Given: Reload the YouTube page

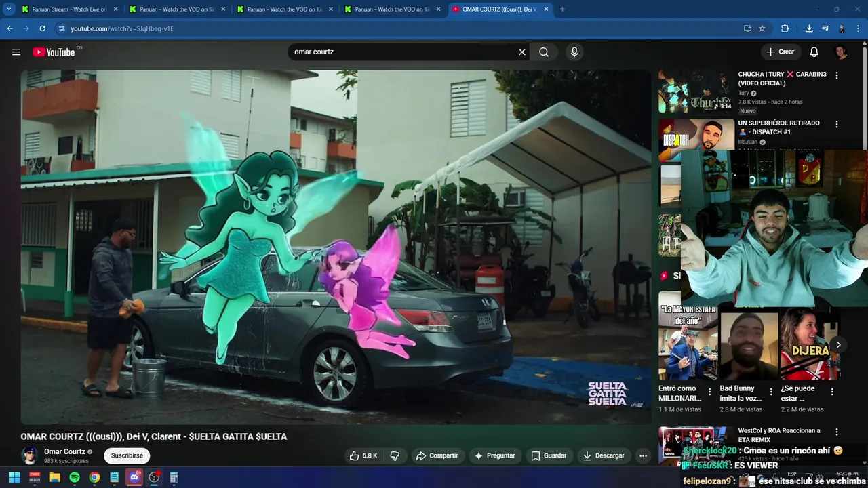Looking at the screenshot, I should [x=42, y=28].
